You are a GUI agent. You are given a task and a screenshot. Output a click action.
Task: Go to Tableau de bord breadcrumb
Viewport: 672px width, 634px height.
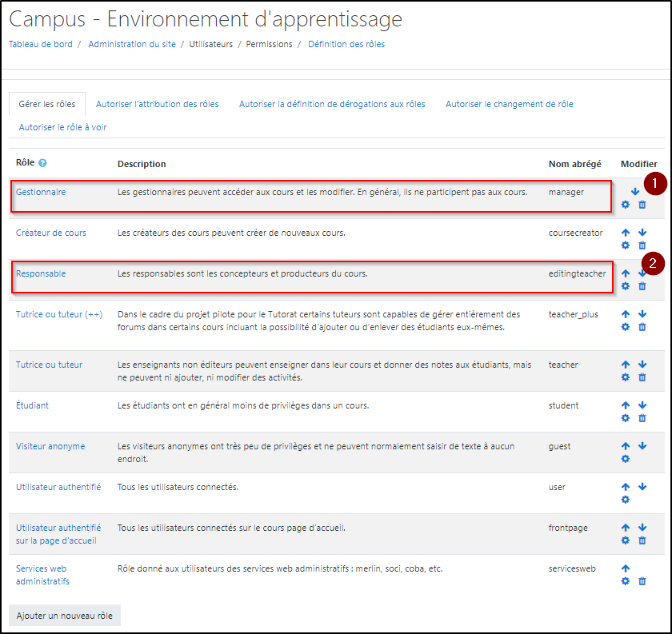point(39,45)
